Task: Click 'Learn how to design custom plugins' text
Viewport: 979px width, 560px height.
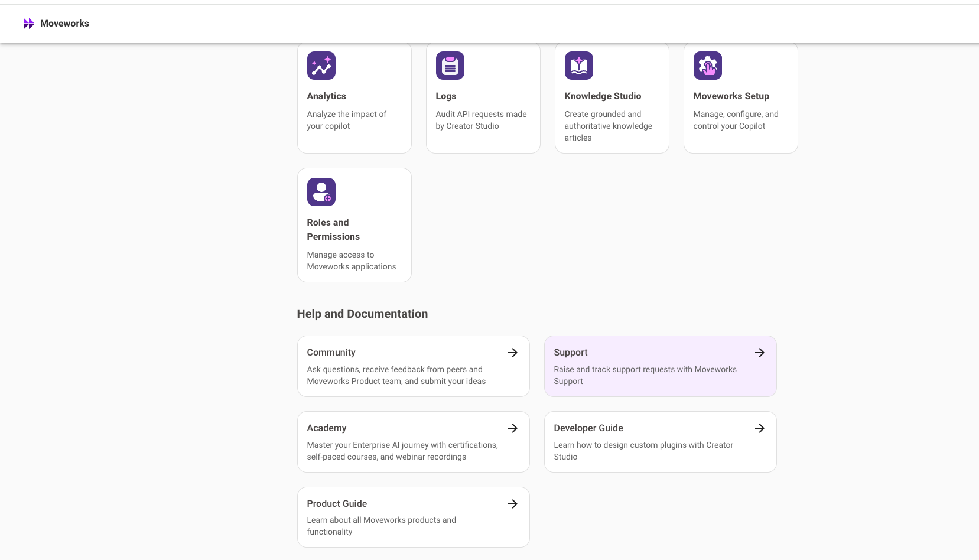Action: (643, 451)
